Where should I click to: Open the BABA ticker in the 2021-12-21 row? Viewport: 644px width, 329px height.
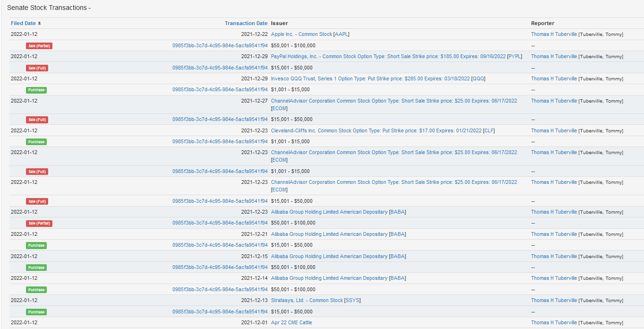pos(398,234)
